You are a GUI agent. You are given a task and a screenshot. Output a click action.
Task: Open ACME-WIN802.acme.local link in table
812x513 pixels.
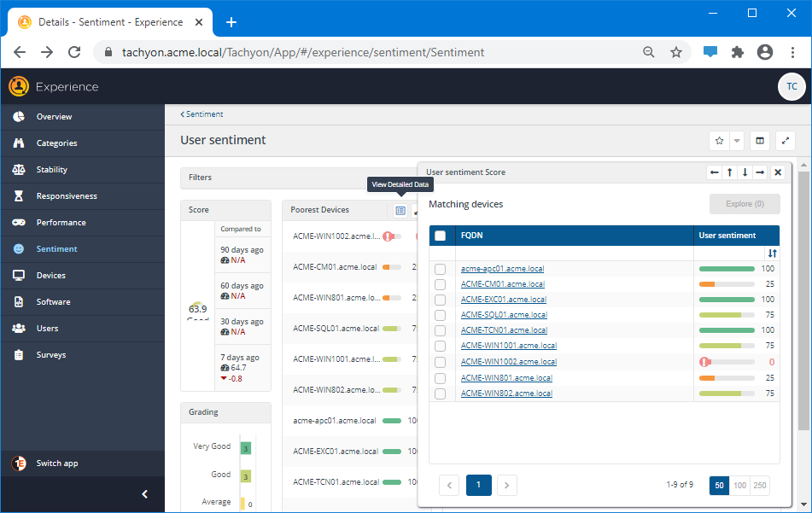pos(506,393)
